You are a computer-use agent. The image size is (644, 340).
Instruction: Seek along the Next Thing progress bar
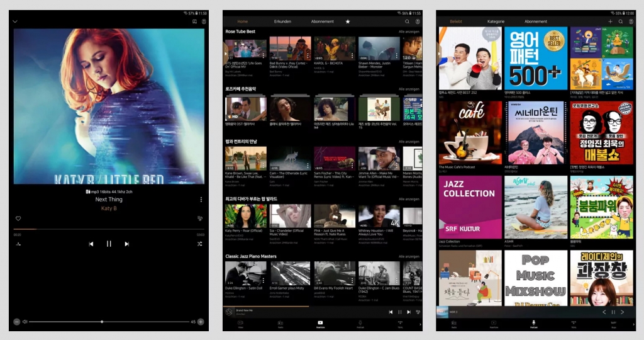point(109,229)
